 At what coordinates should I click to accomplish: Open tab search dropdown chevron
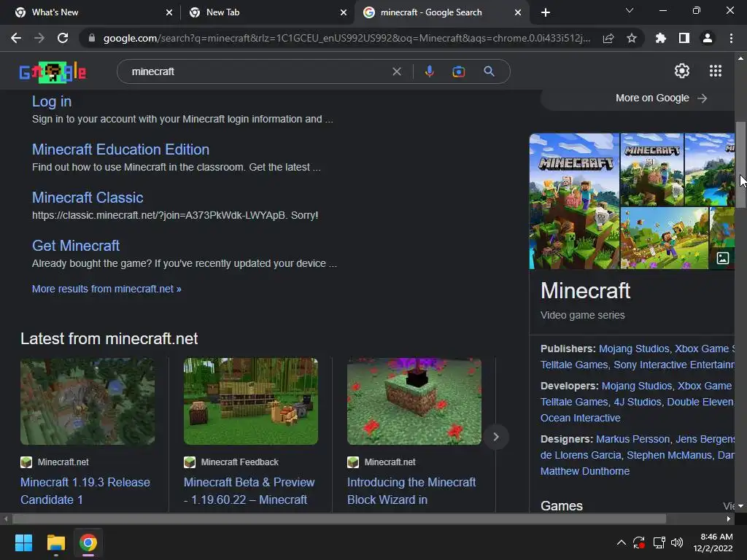click(x=630, y=10)
